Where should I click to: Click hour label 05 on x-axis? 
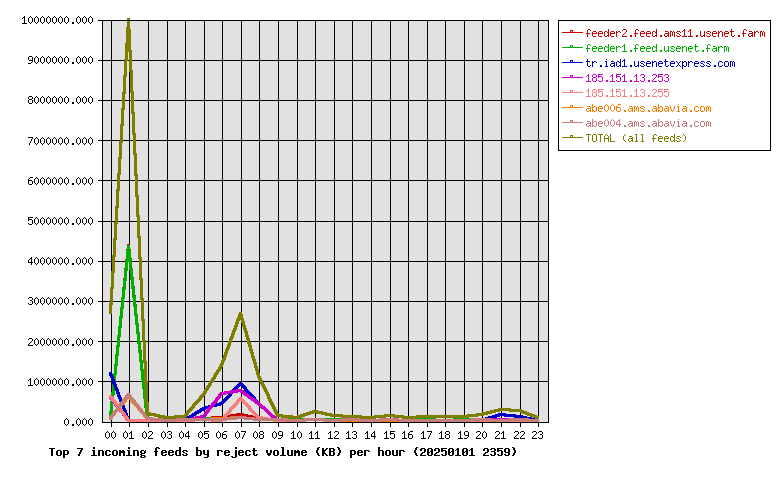(203, 435)
